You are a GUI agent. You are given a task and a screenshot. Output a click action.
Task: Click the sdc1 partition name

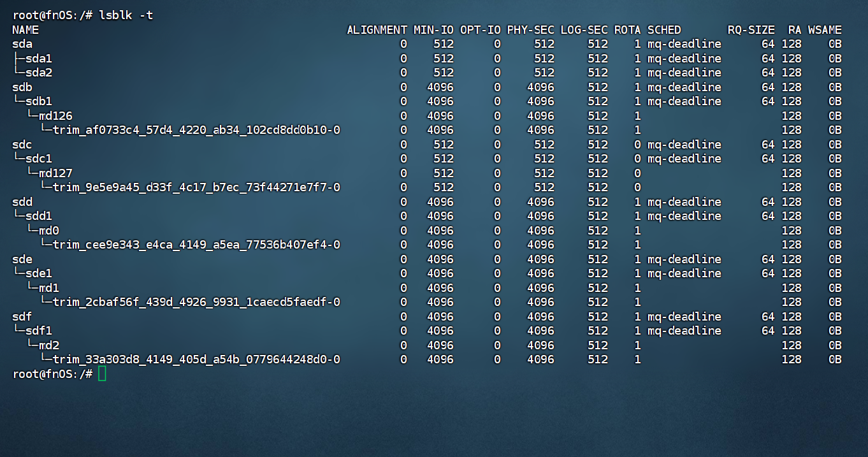click(x=39, y=159)
